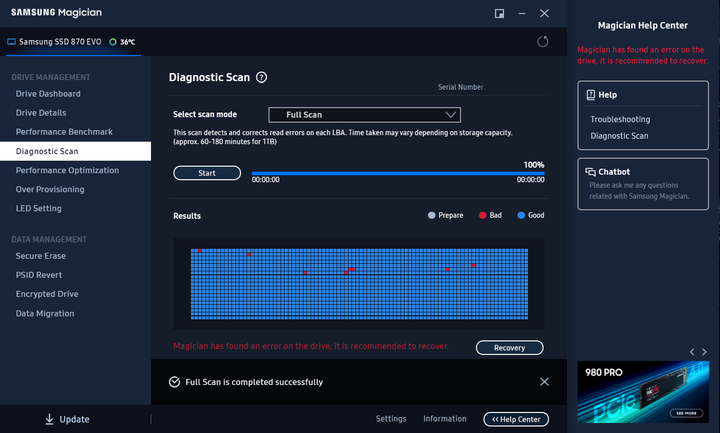The width and height of the screenshot is (720, 433).
Task: Click the refresh icon in the drive bar
Action: point(543,42)
